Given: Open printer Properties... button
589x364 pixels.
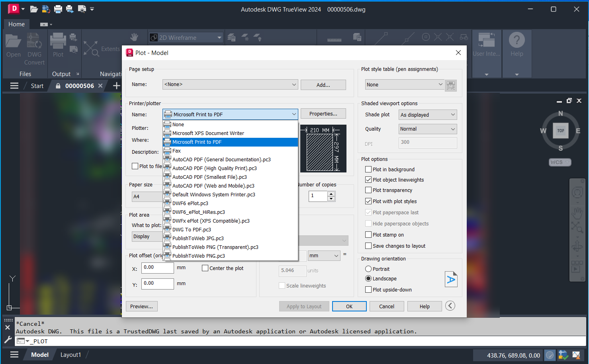Looking at the screenshot, I should (323, 114).
